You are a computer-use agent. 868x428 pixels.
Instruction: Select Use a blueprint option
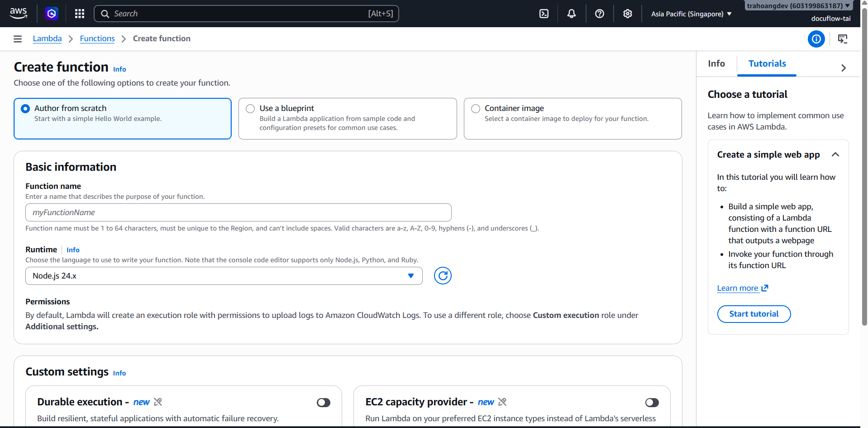point(348,119)
